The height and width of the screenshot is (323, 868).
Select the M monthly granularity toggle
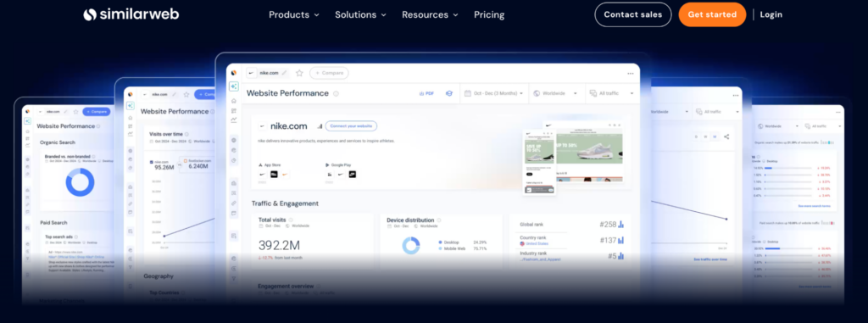[714, 136]
